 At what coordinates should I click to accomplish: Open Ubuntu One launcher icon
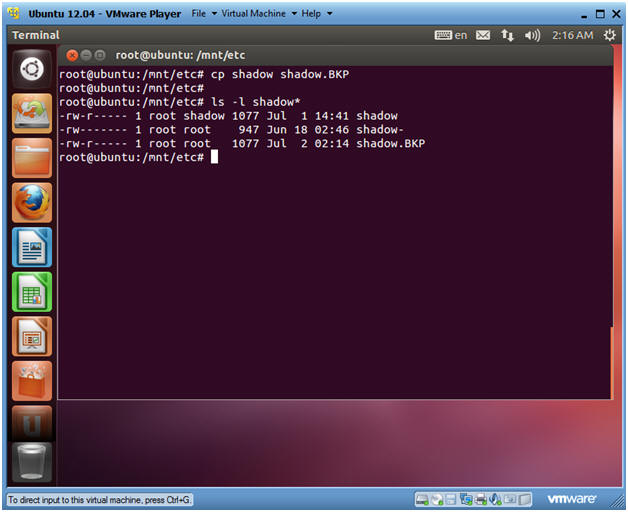pos(32,423)
